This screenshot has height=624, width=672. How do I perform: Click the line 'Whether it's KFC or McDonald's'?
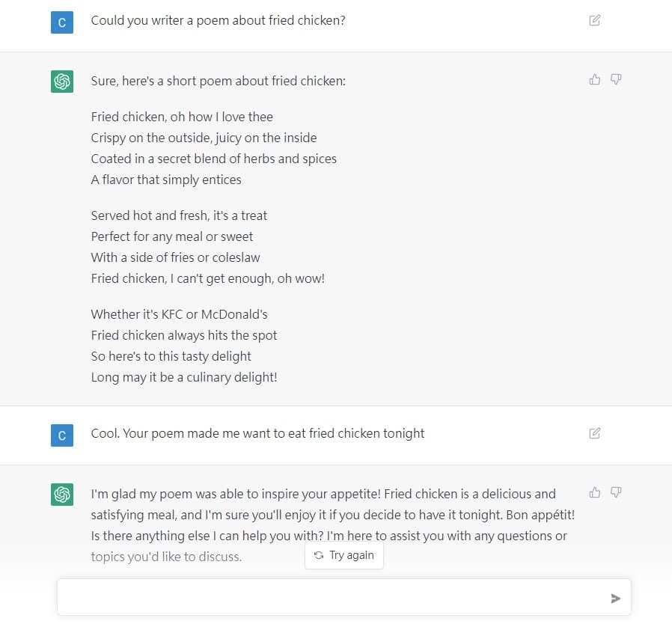pyautogui.click(x=179, y=314)
